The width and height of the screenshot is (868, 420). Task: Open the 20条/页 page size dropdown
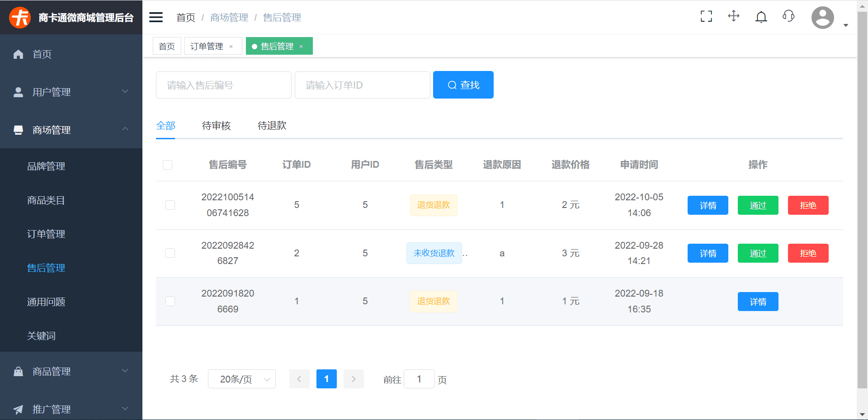pyautogui.click(x=241, y=379)
